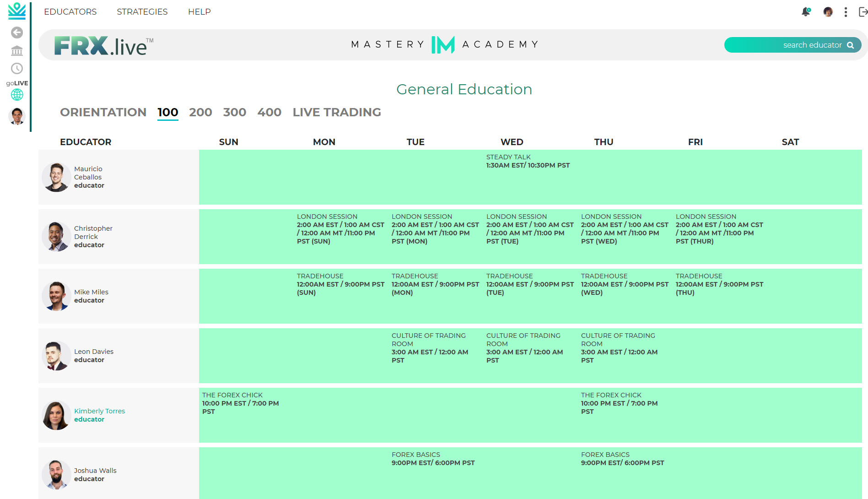Select the 200 level tab
Image resolution: width=868 pixels, height=499 pixels.
click(200, 112)
